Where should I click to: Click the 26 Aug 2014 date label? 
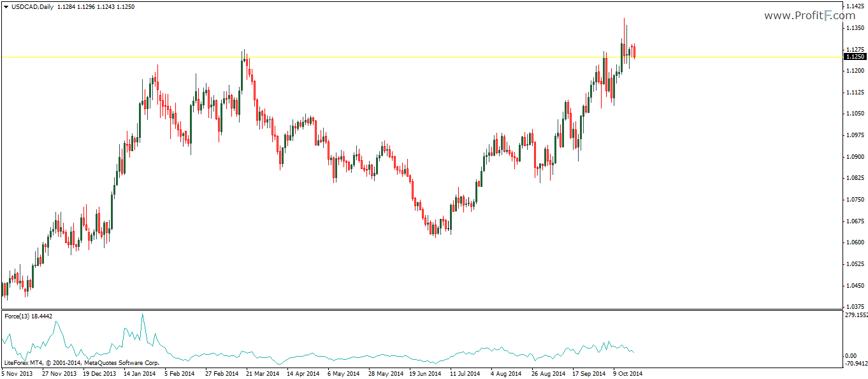[547, 374]
